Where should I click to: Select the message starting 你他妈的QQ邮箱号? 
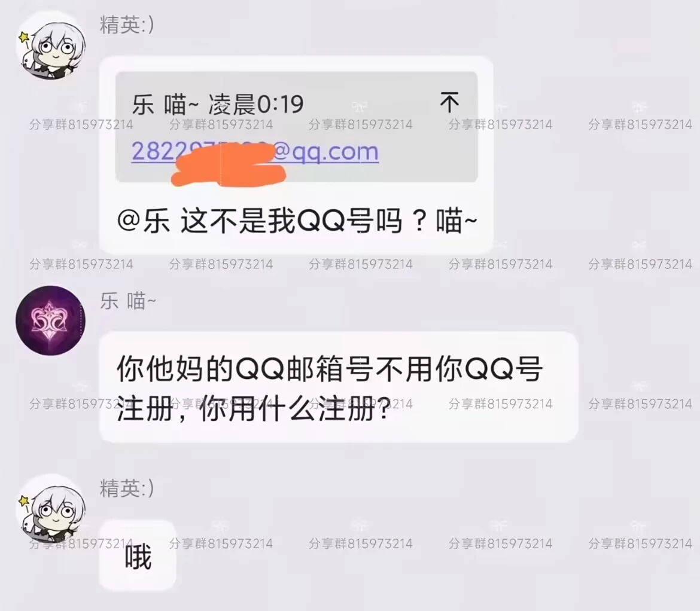coord(339,387)
